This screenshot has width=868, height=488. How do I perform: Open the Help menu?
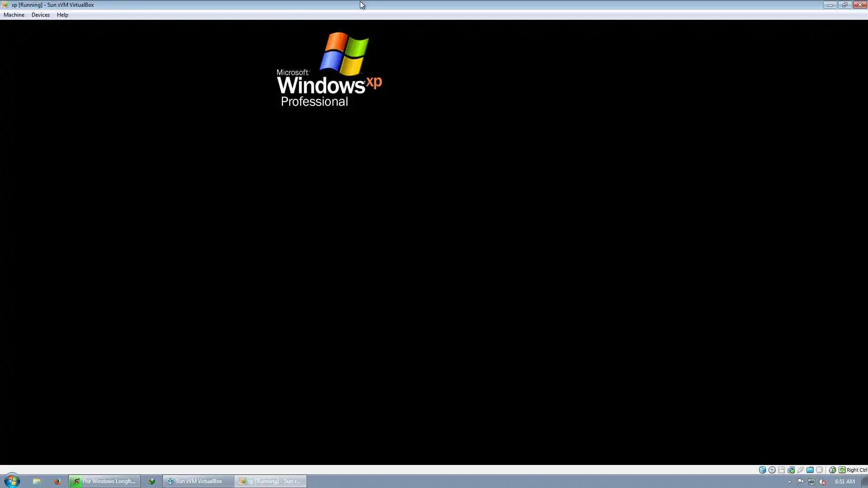coord(62,15)
